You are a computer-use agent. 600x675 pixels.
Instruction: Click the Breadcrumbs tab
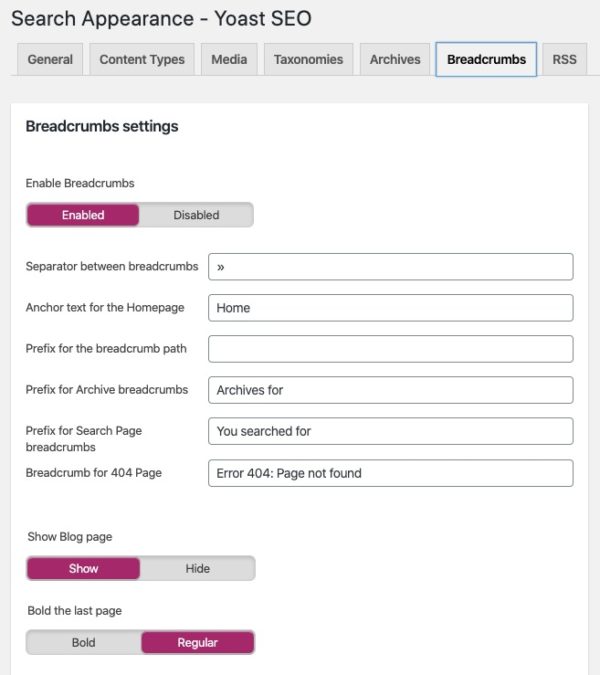pos(486,59)
